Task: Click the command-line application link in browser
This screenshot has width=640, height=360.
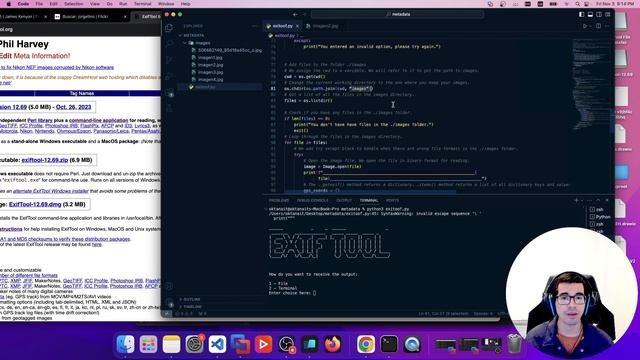Action: point(98,120)
